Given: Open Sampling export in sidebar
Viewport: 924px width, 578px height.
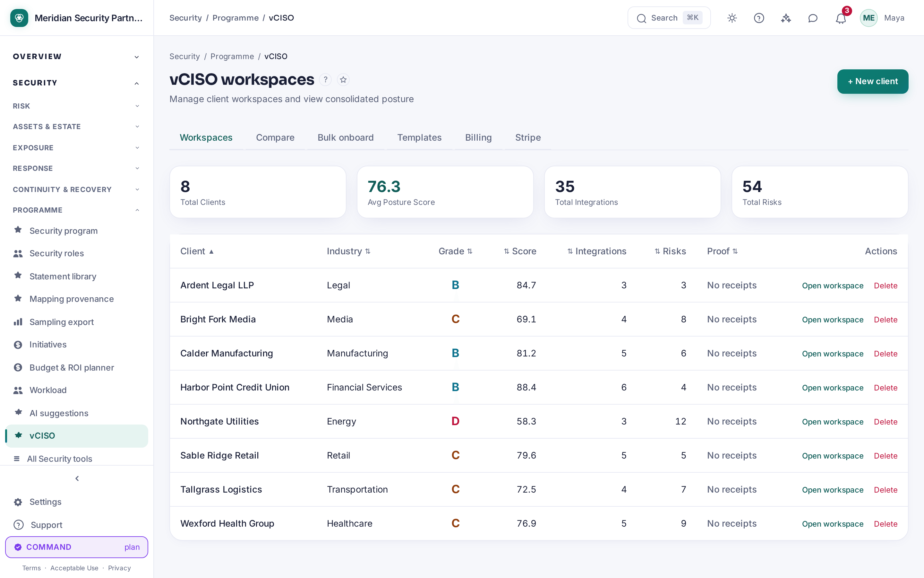Looking at the screenshot, I should point(76,322).
